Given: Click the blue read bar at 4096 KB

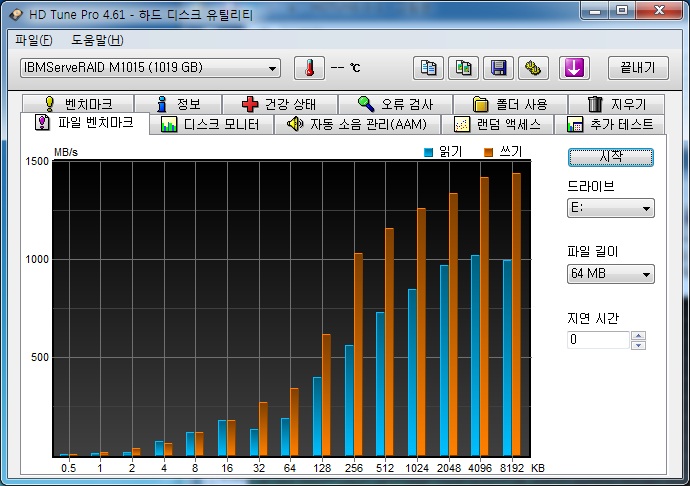Looking at the screenshot, I should tap(475, 355).
